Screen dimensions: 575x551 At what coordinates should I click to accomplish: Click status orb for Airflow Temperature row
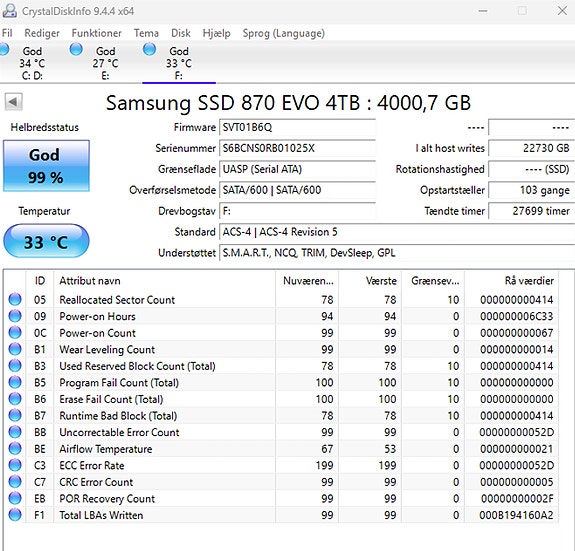click(15, 448)
